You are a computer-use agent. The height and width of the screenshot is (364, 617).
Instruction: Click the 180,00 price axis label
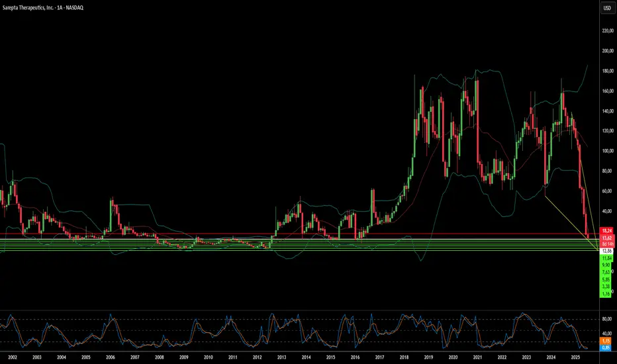(608, 71)
